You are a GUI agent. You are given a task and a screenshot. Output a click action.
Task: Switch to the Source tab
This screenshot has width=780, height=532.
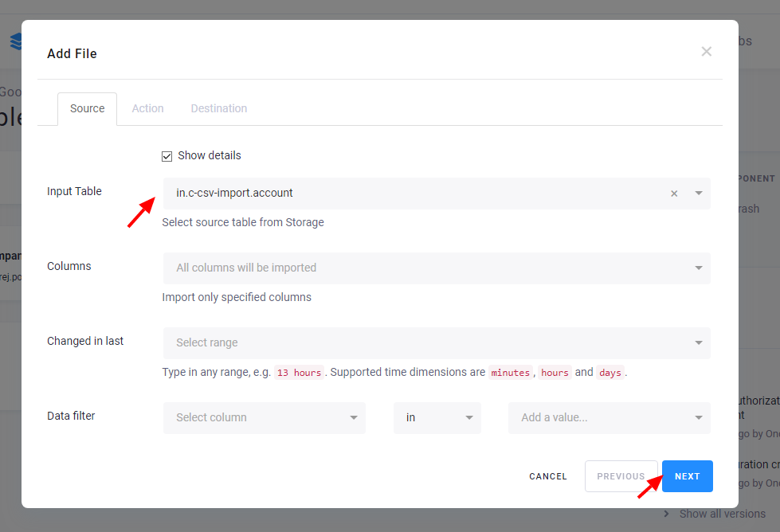pos(87,108)
